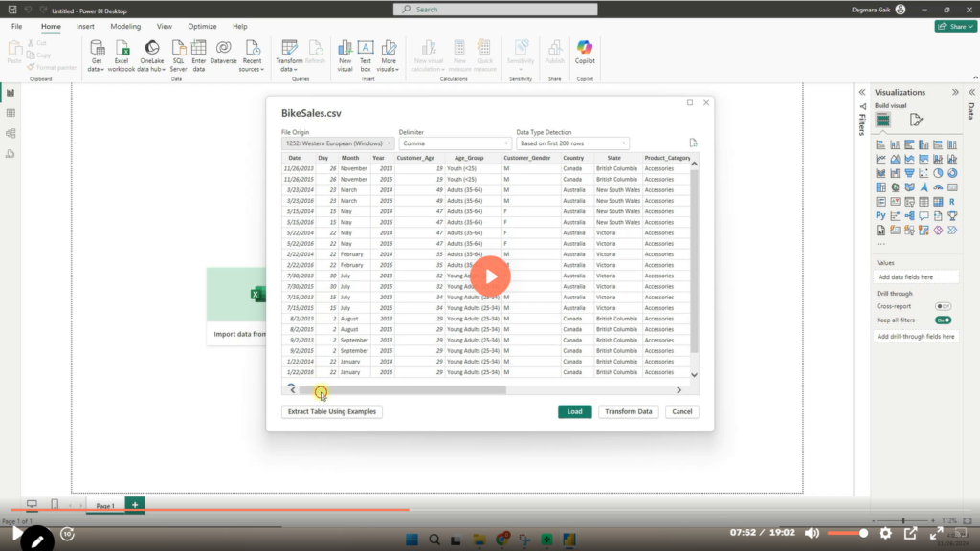Click the Add data fields here well
The image size is (980, 551).
(x=916, y=277)
